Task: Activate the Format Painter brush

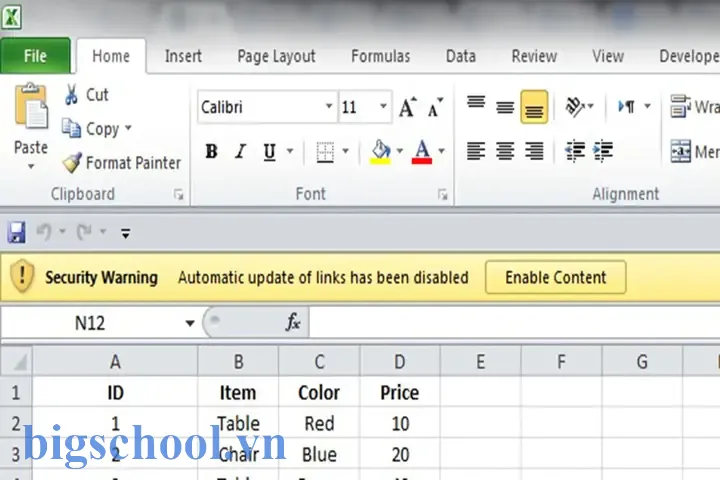Action: [72, 163]
